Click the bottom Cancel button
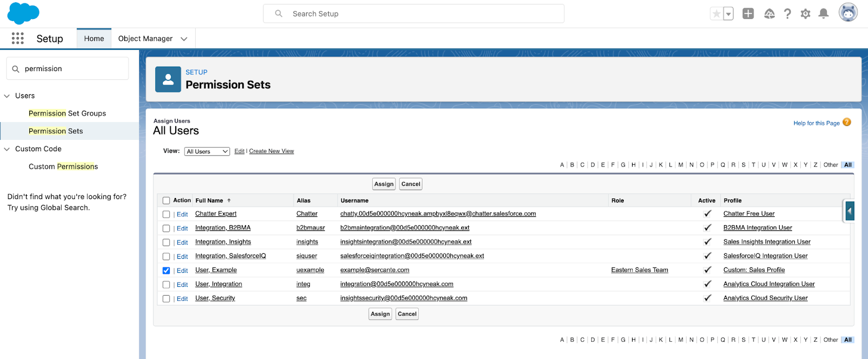 [x=407, y=314]
